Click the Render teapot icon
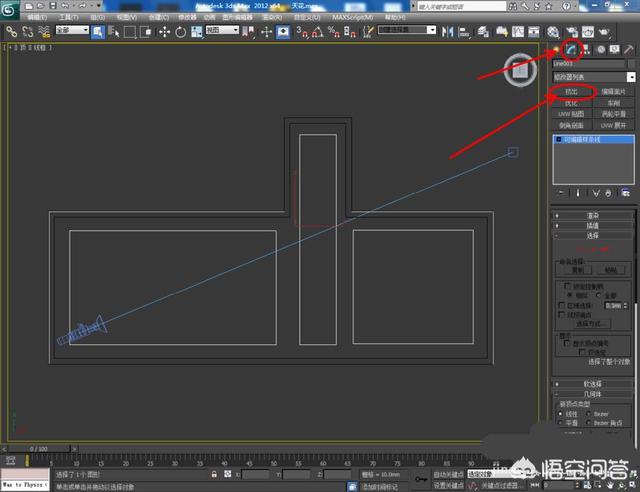The width and height of the screenshot is (640, 492). 604,31
